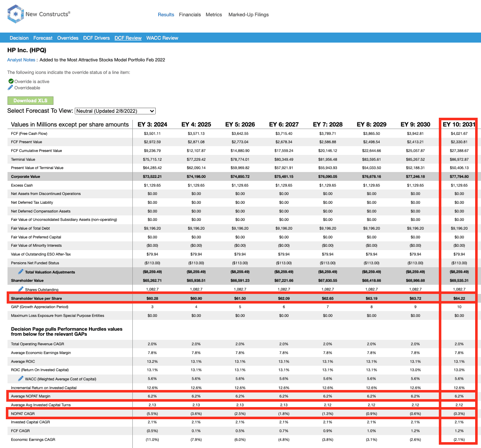This screenshot has width=481, height=448.
Task: Open the Marked-Up Filings menu
Action: 248,15
